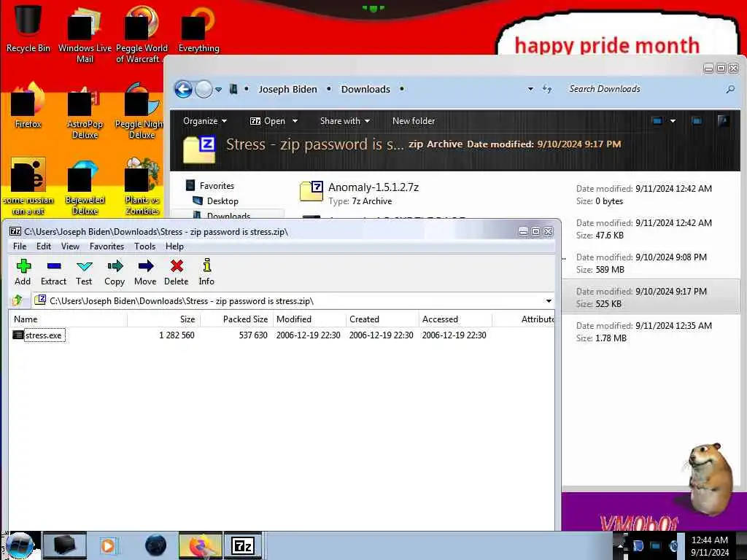Open the Tools menu in 7-Zip
The width and height of the screenshot is (747, 560).
click(x=145, y=246)
